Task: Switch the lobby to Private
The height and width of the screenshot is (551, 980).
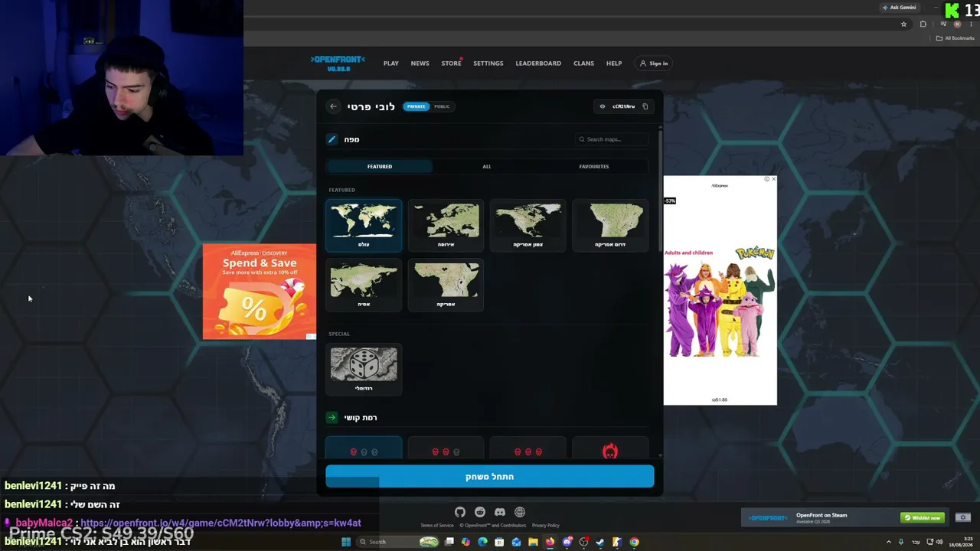Action: pyautogui.click(x=416, y=106)
